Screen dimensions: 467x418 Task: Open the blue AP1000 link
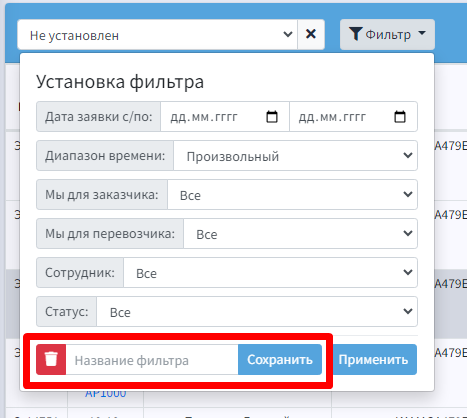pyautogui.click(x=106, y=394)
